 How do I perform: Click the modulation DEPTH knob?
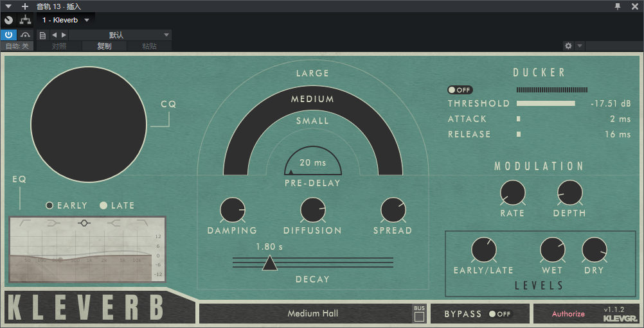coord(569,193)
